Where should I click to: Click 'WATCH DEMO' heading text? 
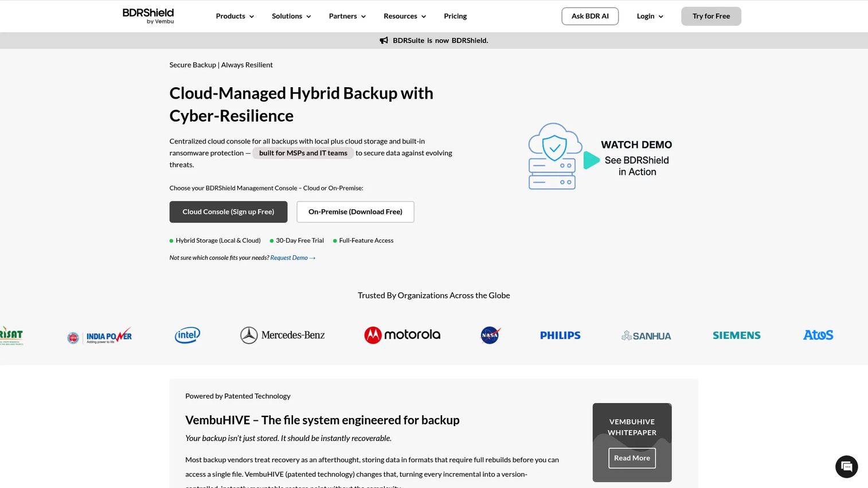coord(636,145)
